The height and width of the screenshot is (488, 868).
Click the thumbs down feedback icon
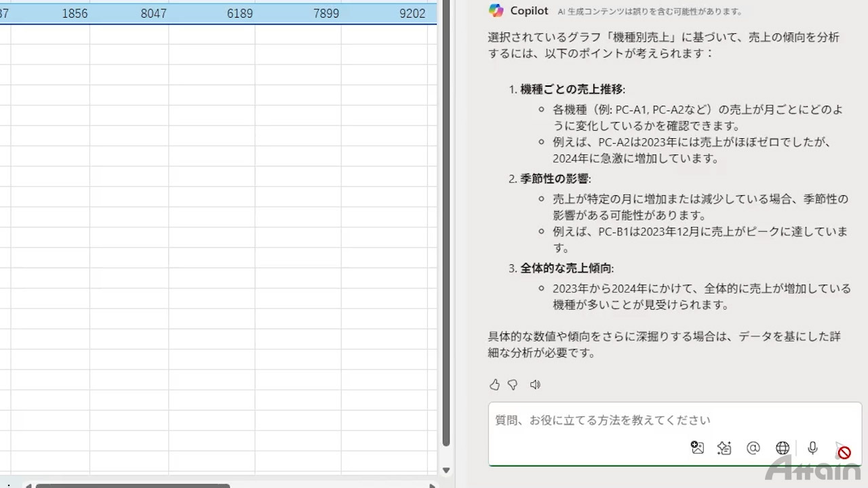point(513,385)
